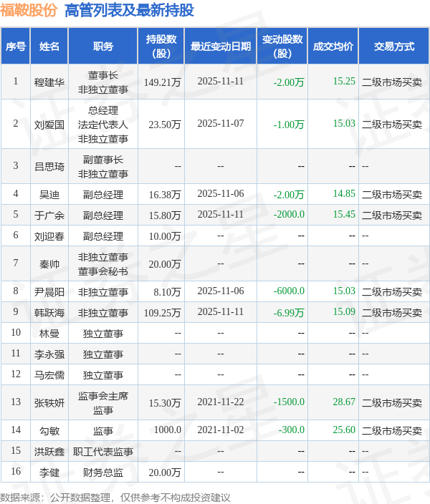This screenshot has height=504, width=430.
Task: Select the name 秦帅
Action: 49,264
